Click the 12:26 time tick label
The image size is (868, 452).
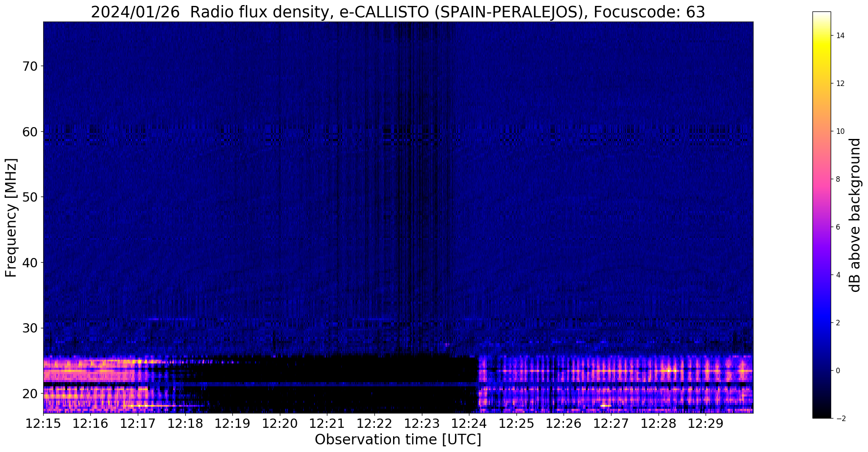click(x=563, y=423)
